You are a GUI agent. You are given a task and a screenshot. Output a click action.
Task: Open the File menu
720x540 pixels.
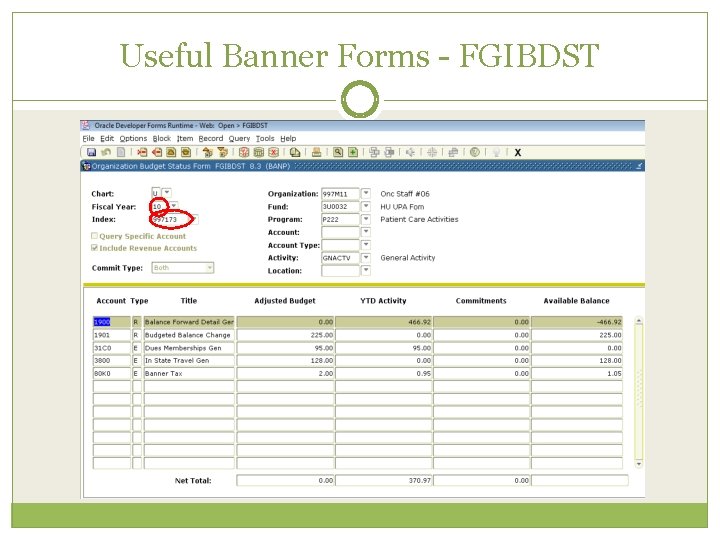pos(88,138)
